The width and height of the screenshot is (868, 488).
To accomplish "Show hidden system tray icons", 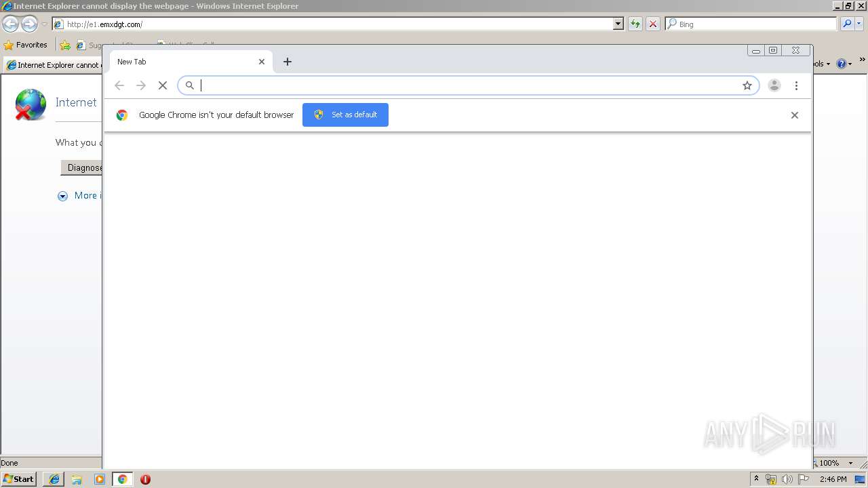I will point(756,479).
